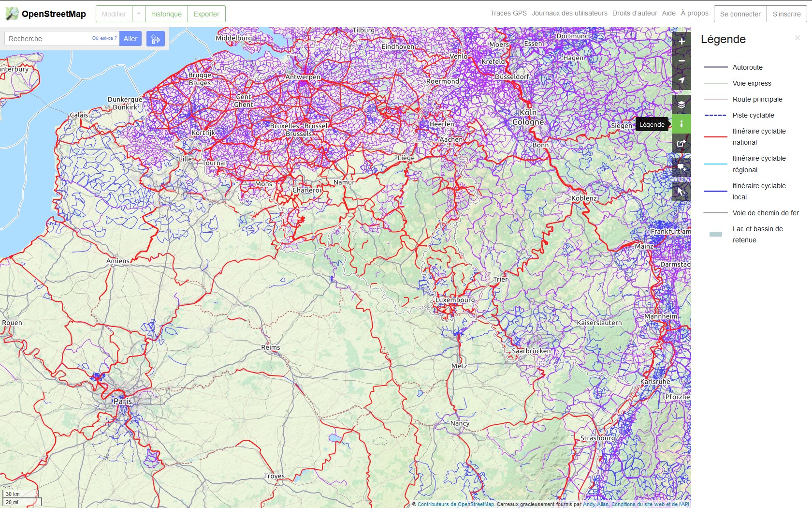Open the map layers panel

coord(681,105)
